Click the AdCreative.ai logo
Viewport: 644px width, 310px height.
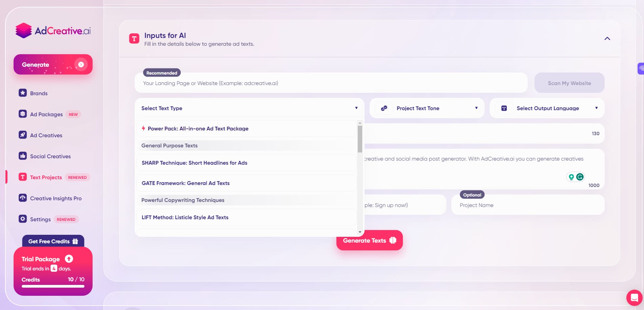(x=53, y=30)
